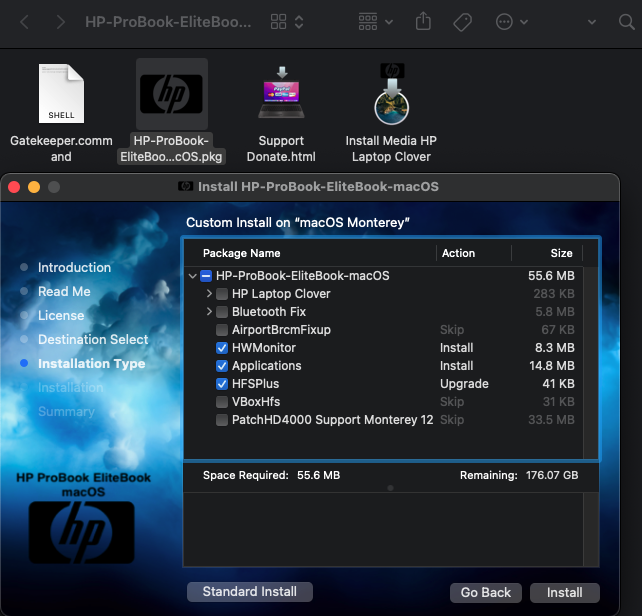Screen dimensions: 642x616
Task: Click the pane splitter handle dot
Action: coord(391,488)
